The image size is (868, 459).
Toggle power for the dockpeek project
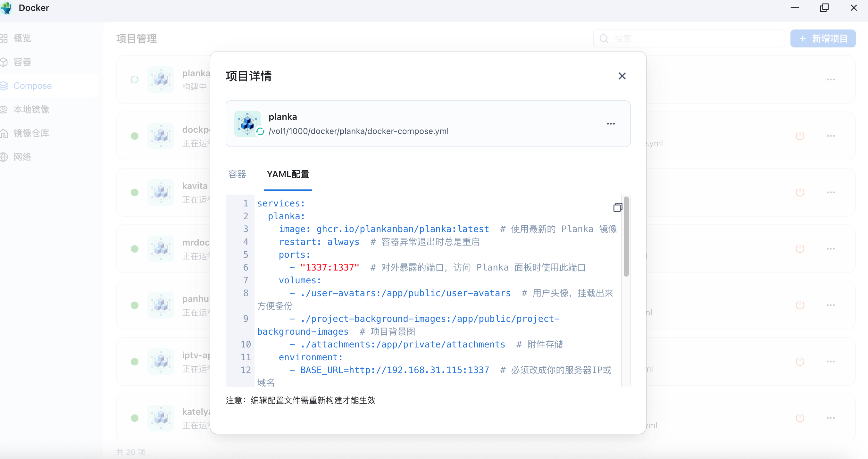coord(800,136)
